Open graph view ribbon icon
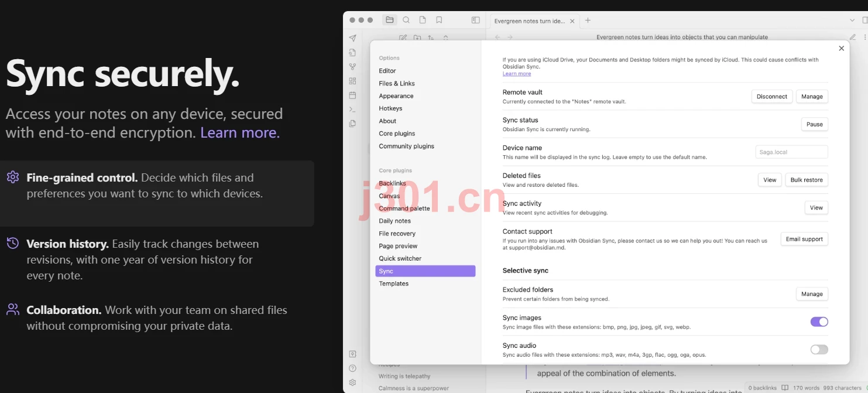Screen dimensions: 868x393 [352, 67]
